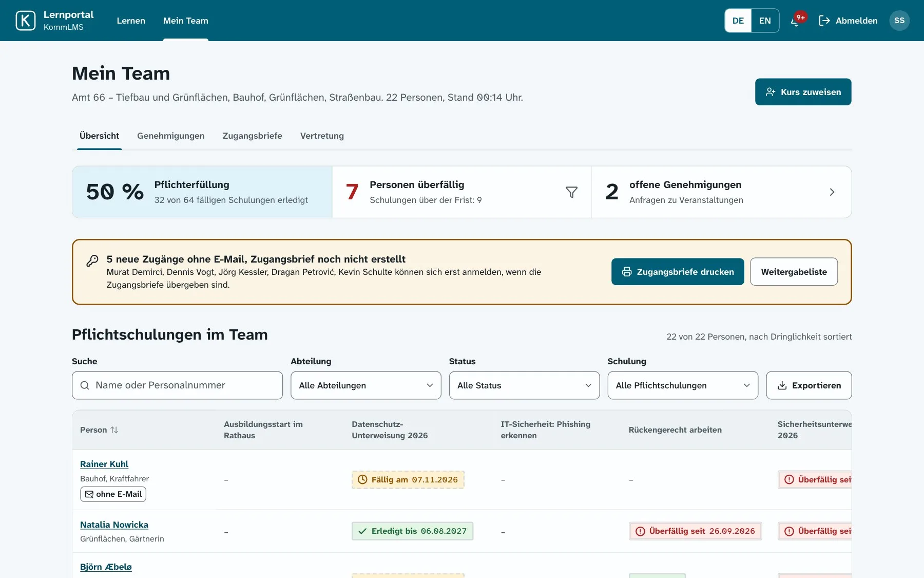Click the filter funnel icon for overdue persons
The image size is (924, 578).
[571, 192]
